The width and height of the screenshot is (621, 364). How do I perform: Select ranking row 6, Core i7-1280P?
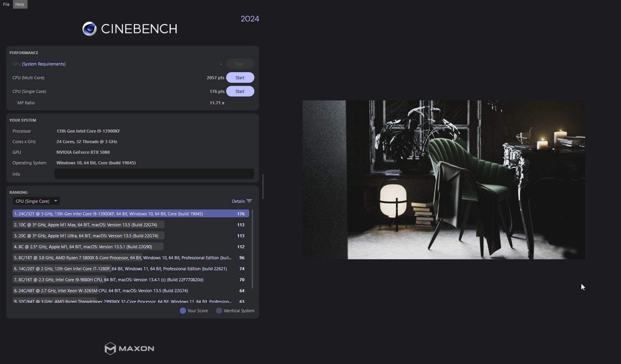tap(131, 269)
